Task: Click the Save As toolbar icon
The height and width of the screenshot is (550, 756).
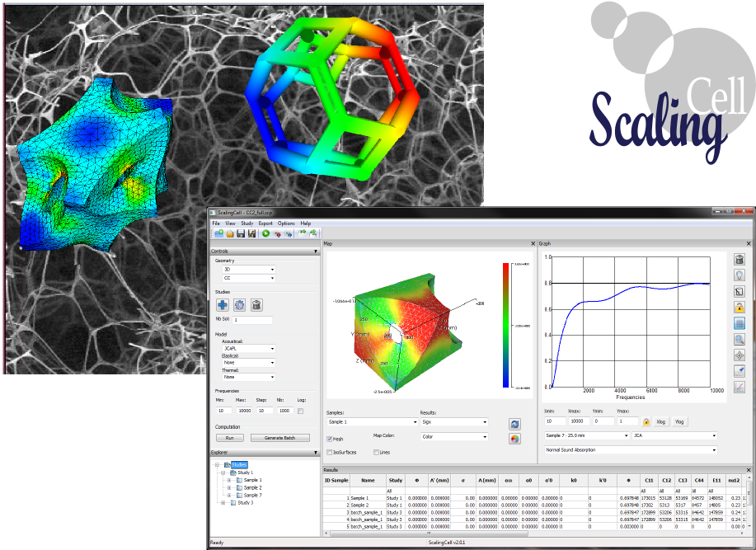Action: click(x=251, y=234)
